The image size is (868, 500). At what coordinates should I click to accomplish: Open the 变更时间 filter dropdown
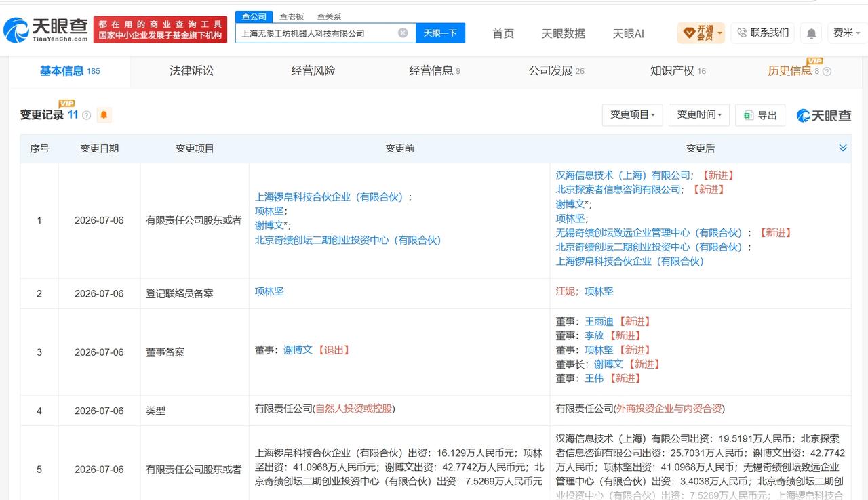(699, 115)
